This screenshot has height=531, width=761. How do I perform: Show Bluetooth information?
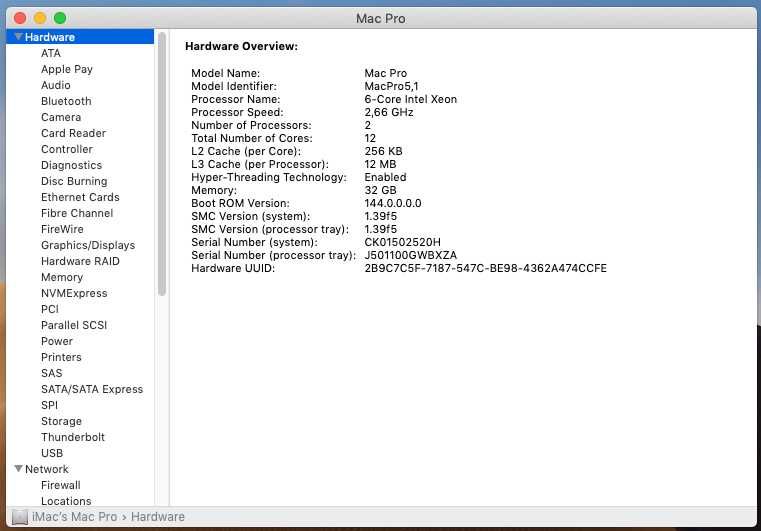(x=66, y=101)
